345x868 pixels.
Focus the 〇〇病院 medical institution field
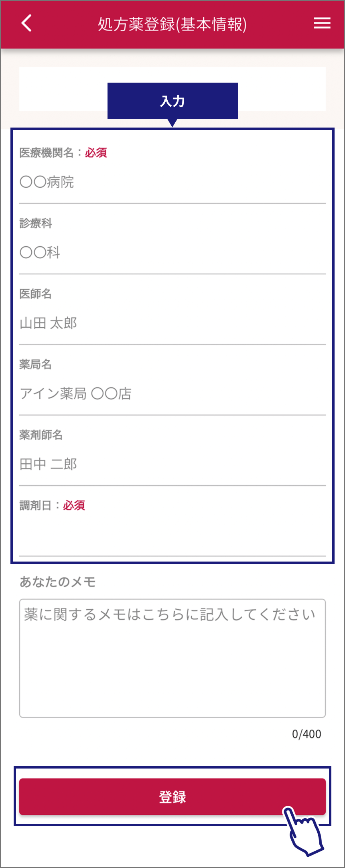(x=172, y=183)
